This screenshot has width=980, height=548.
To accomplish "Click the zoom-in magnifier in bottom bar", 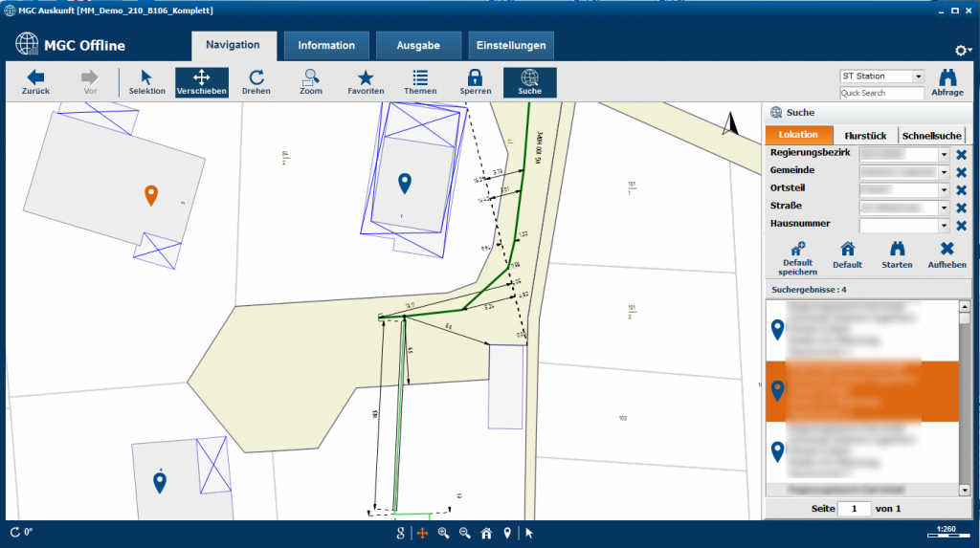I will pyautogui.click(x=443, y=533).
